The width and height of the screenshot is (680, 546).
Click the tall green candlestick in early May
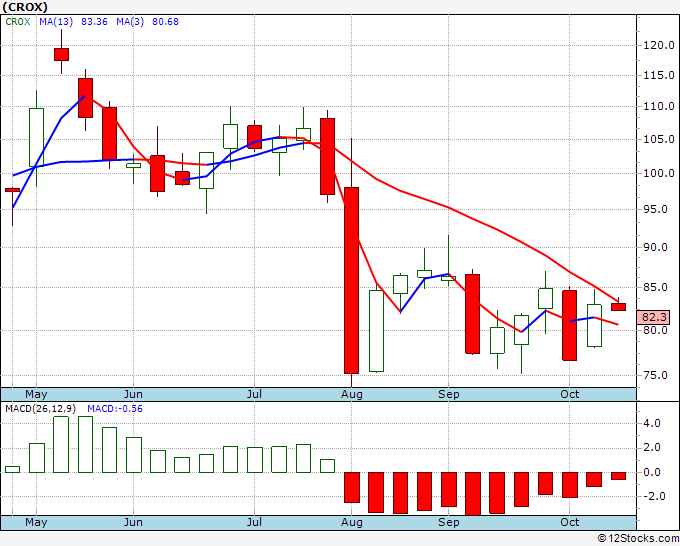36,137
